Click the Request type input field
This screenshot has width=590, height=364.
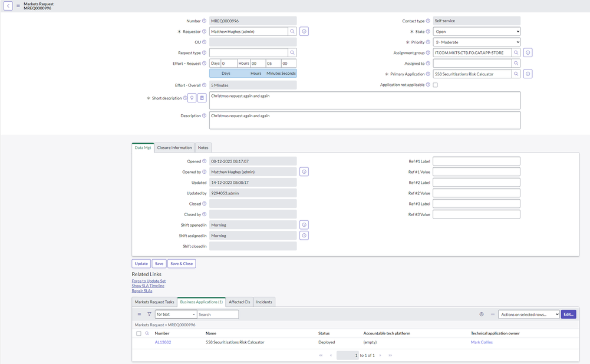249,52
